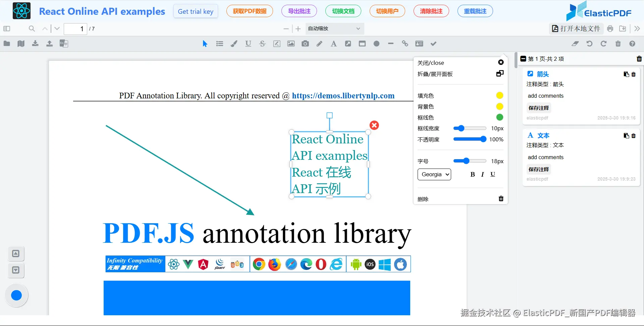Open the auto zoom dropdown
644x326 pixels.
click(x=334, y=29)
